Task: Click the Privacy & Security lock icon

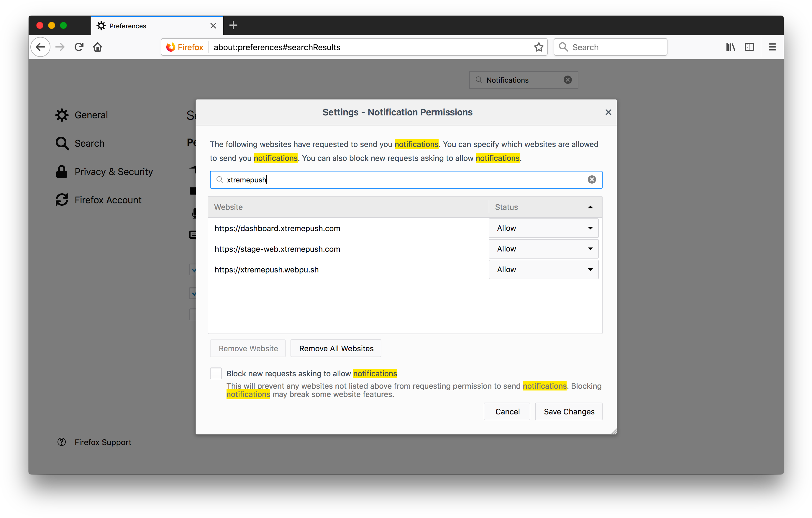Action: pyautogui.click(x=61, y=172)
